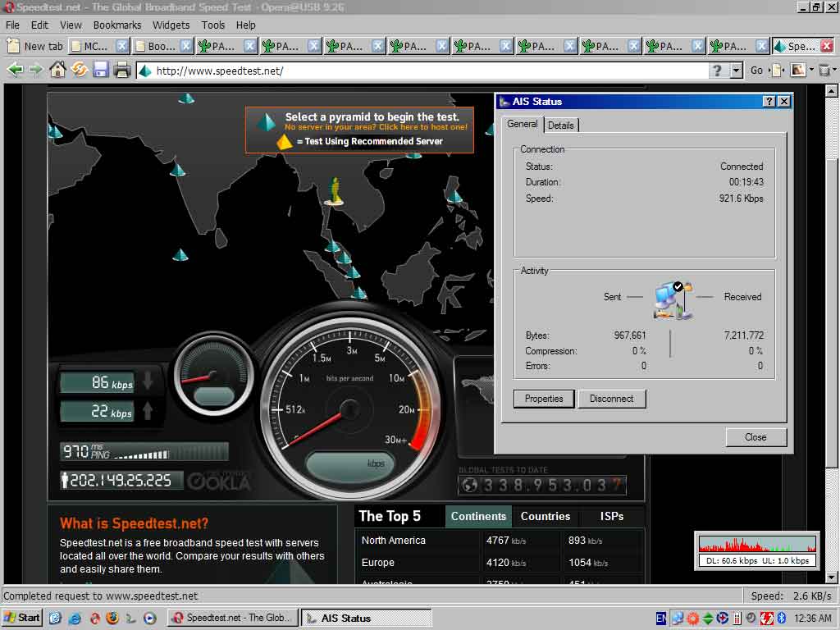This screenshot has width=840, height=630.
Task: Click the page scrollbar down arrow
Action: tap(831, 577)
